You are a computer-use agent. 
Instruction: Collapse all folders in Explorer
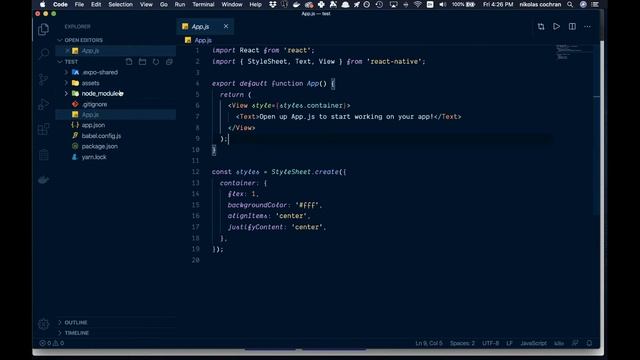(x=169, y=62)
